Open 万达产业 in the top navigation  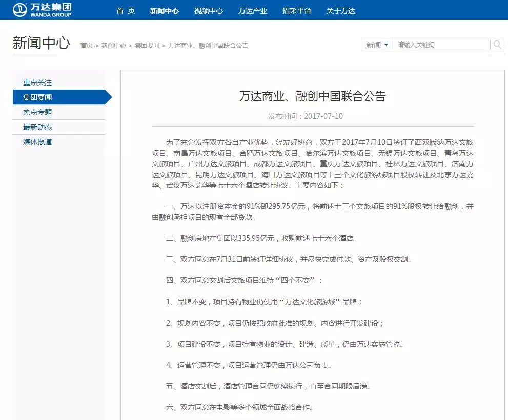252,11
